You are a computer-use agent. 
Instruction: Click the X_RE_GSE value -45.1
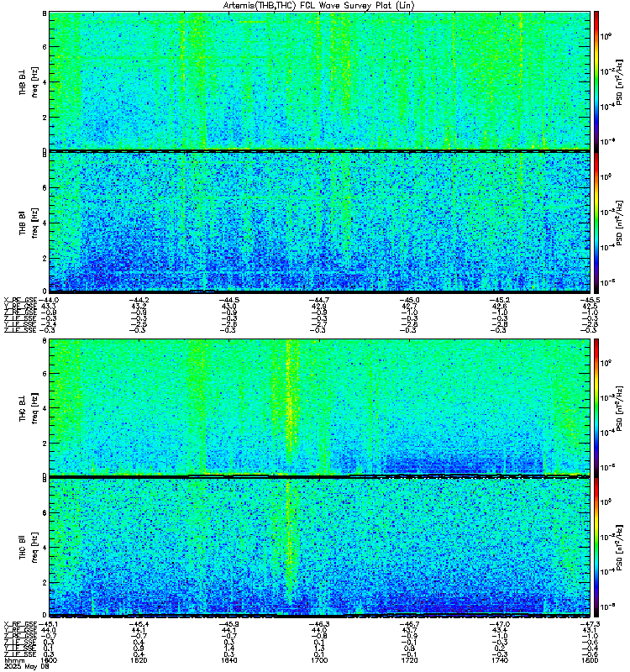click(x=49, y=624)
